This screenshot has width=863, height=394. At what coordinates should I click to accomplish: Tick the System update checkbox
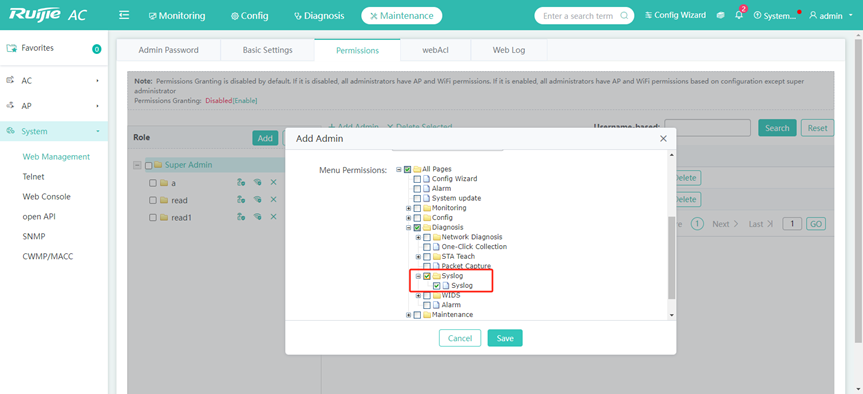pyautogui.click(x=417, y=198)
